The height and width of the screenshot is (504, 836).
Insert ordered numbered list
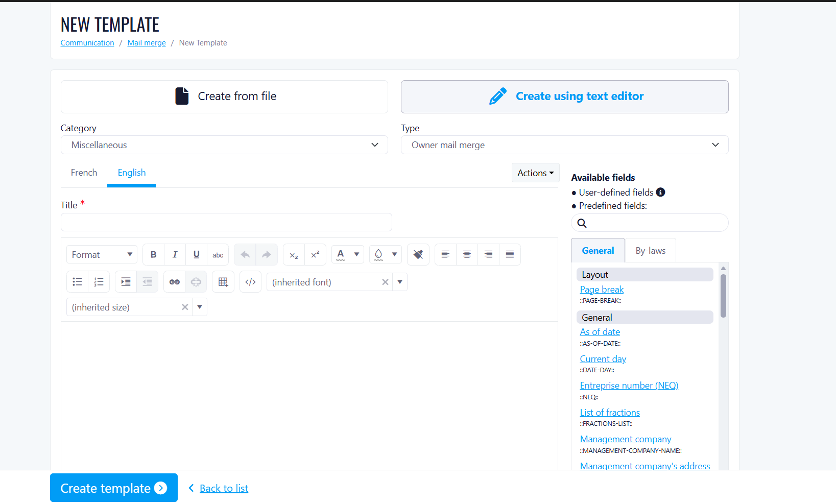coord(99,282)
